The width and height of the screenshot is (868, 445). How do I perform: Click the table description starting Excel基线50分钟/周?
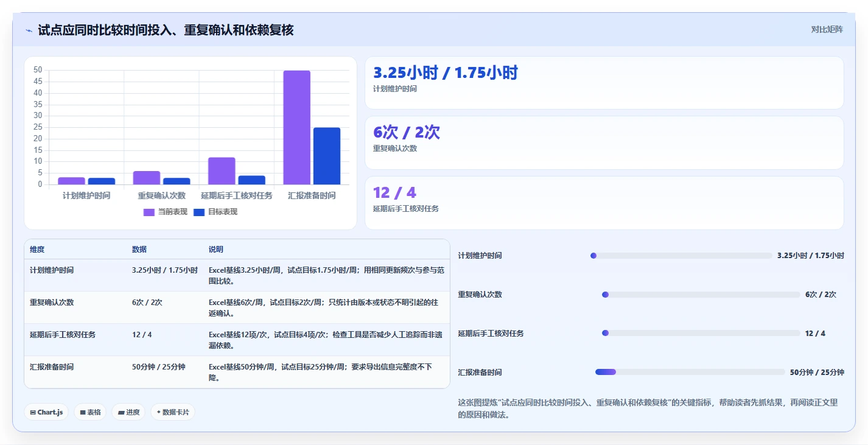(321, 372)
